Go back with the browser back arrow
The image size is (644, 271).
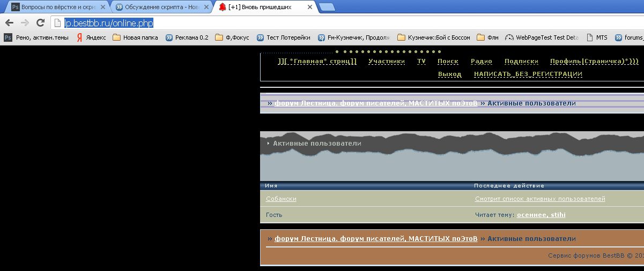[9, 23]
